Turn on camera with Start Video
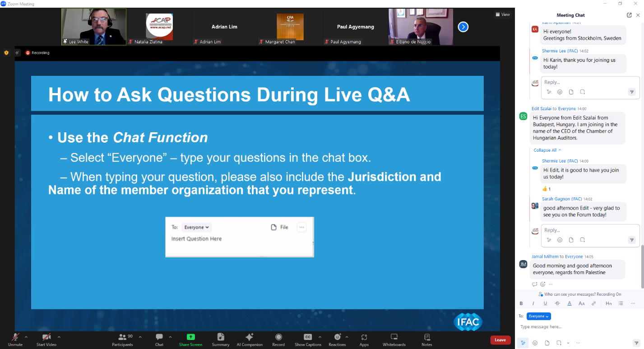Screen dimensions: 644x349 pyautogui.click(x=46, y=340)
